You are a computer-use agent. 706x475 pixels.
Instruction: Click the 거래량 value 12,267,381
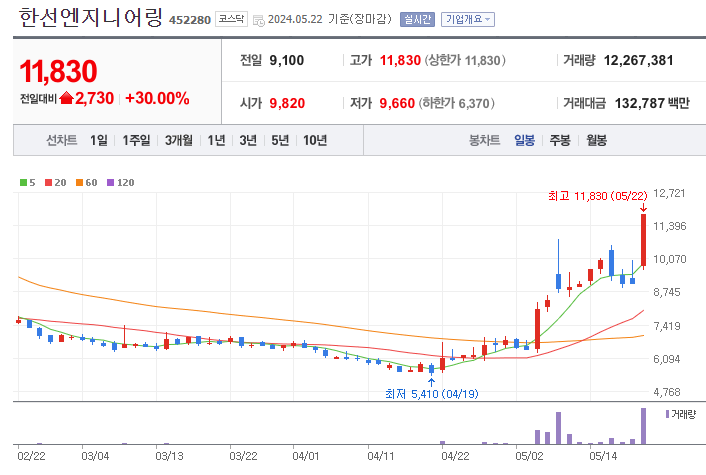(x=638, y=60)
